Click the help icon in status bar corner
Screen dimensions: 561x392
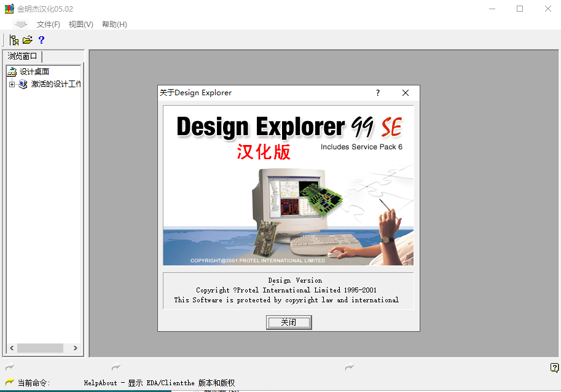554,368
